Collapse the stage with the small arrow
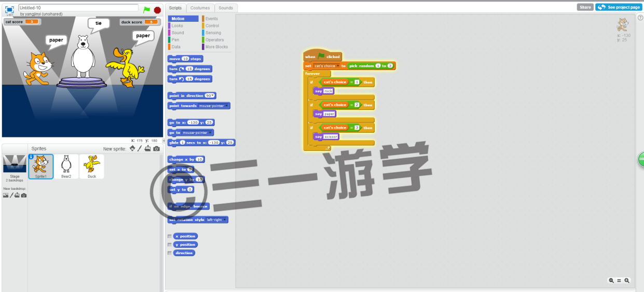This screenshot has height=292, width=644. (x=164, y=141)
